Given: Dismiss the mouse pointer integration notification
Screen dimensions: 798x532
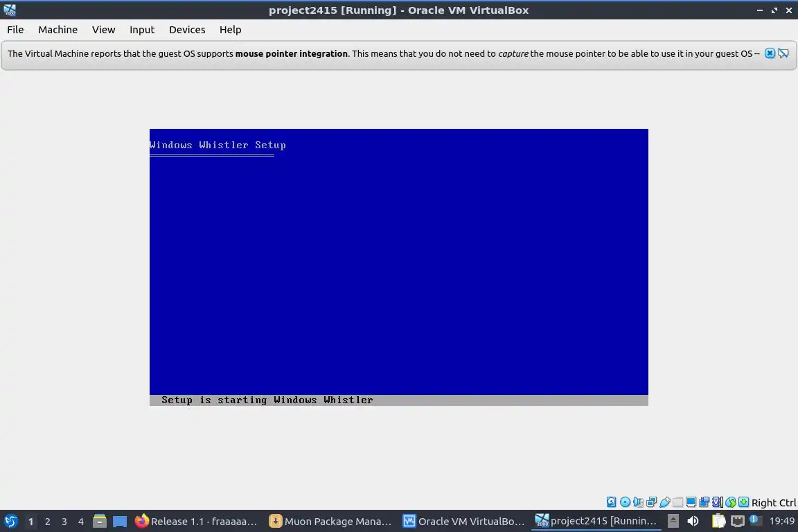Looking at the screenshot, I should point(770,53).
